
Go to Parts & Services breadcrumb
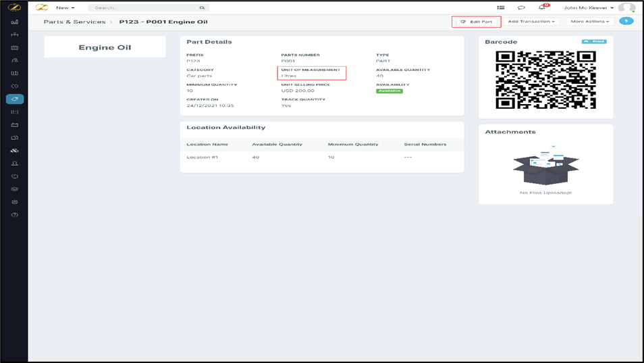pyautogui.click(x=74, y=22)
